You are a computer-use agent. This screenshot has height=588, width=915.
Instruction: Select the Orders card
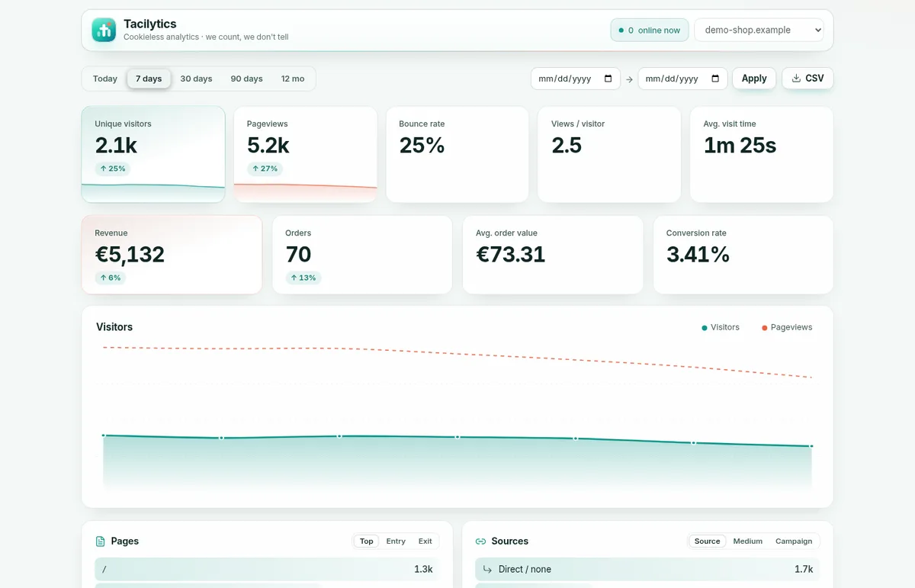point(362,255)
